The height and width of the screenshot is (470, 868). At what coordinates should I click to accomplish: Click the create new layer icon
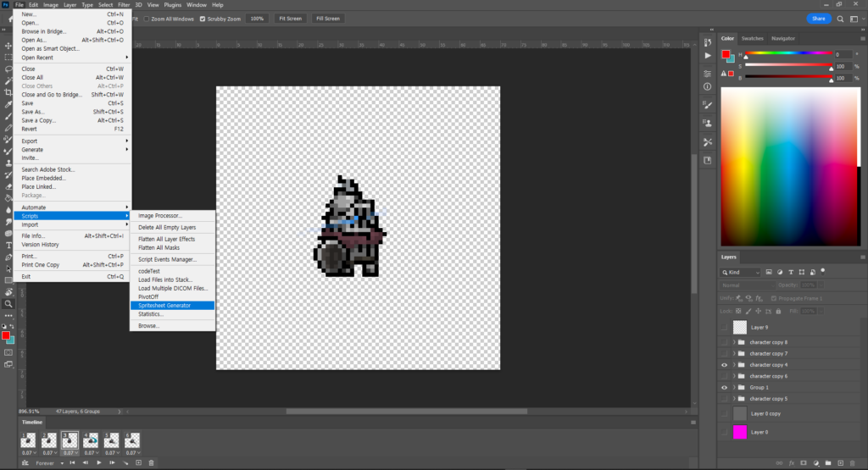tap(840, 463)
